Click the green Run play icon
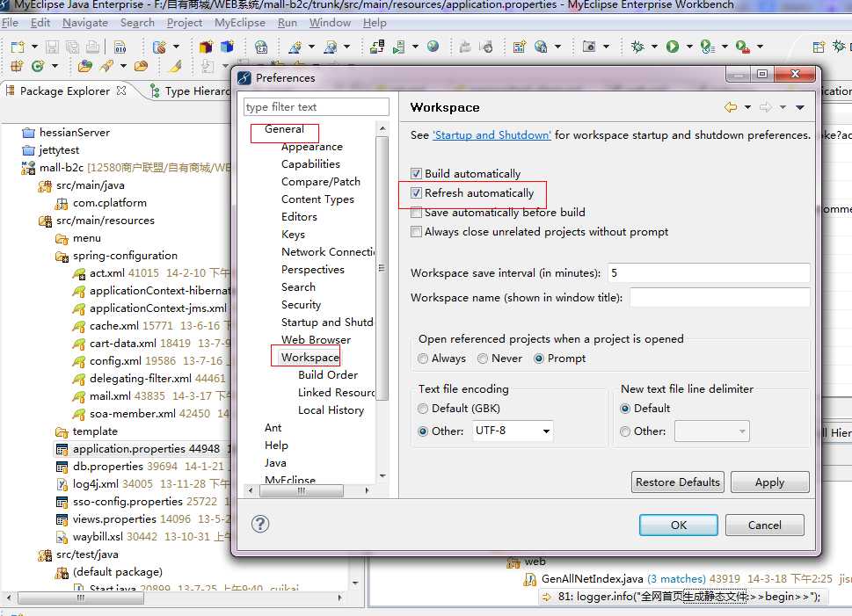 tap(673, 47)
